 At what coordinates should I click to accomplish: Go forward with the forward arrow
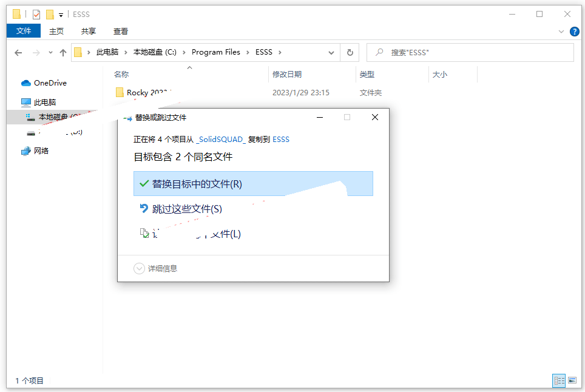pos(36,53)
